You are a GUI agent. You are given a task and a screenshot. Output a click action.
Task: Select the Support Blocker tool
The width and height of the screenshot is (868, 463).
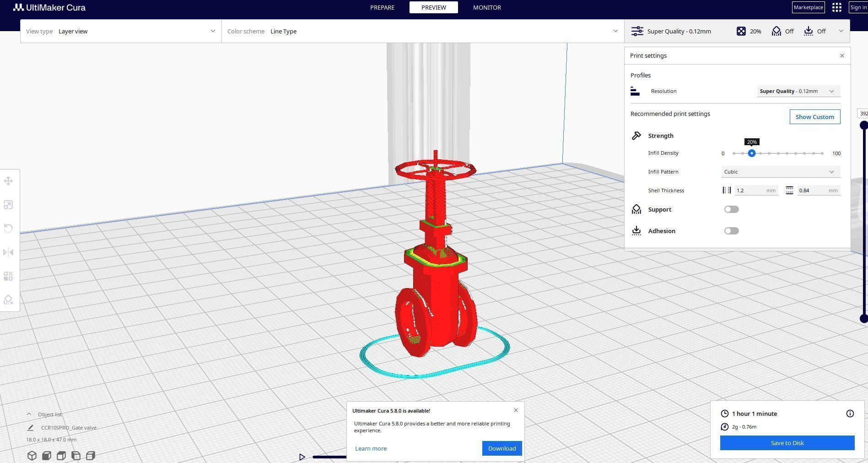8,300
